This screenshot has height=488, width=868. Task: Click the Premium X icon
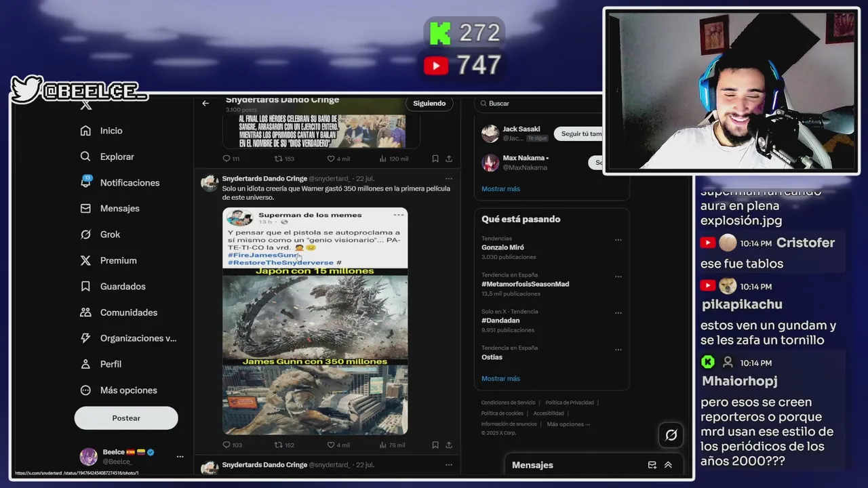click(85, 260)
